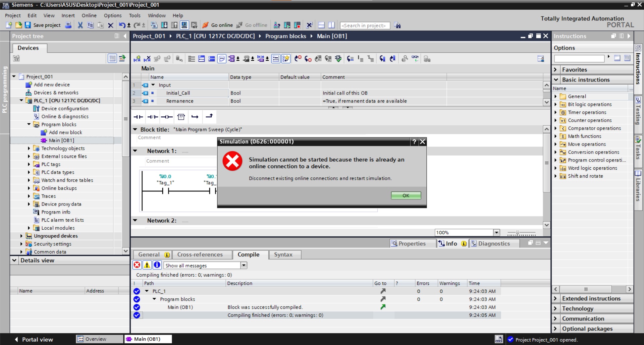Toggle error messages filter in Info tab
644x345 pixels.
coord(137,265)
